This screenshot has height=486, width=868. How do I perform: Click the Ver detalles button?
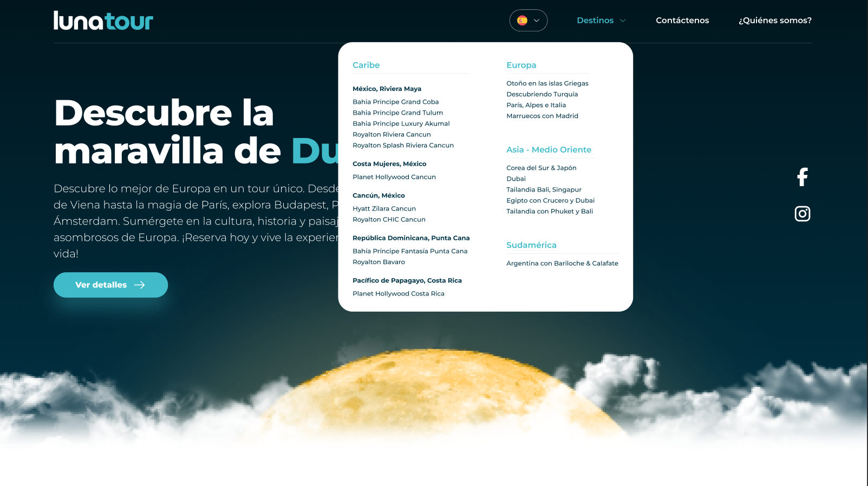click(x=110, y=285)
